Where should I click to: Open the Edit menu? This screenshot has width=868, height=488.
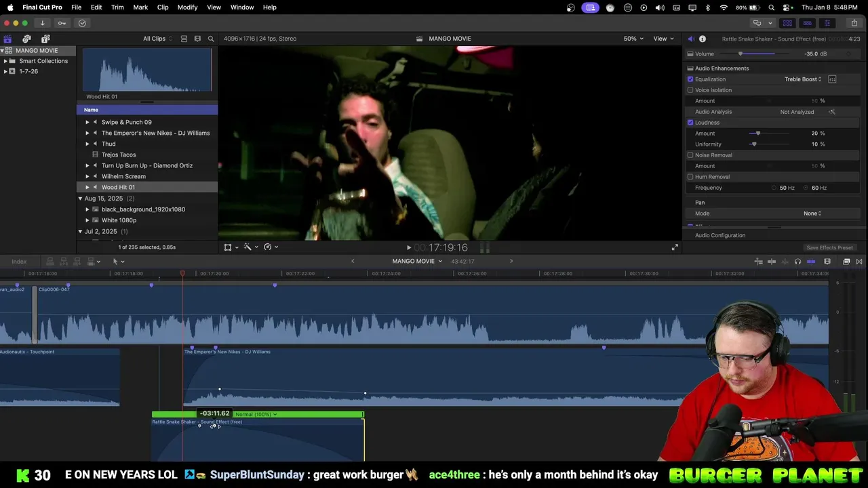coord(96,7)
